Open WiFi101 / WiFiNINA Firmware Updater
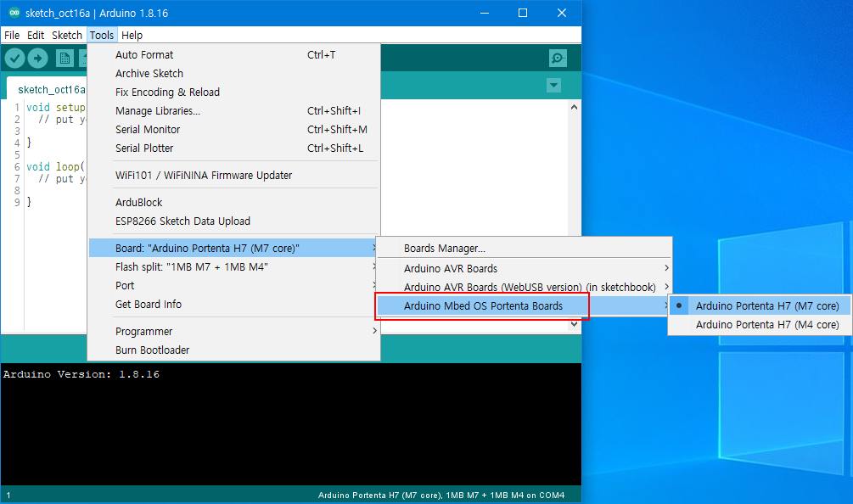This screenshot has width=853, height=504. (x=234, y=176)
